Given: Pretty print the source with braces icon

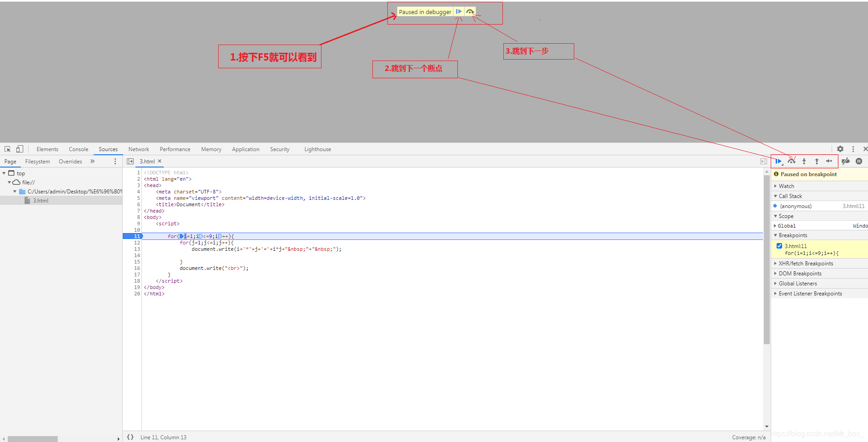Looking at the screenshot, I should tap(130, 437).
